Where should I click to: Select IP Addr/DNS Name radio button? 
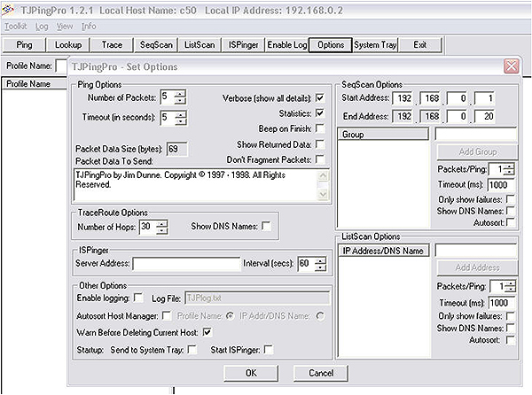tap(320, 315)
